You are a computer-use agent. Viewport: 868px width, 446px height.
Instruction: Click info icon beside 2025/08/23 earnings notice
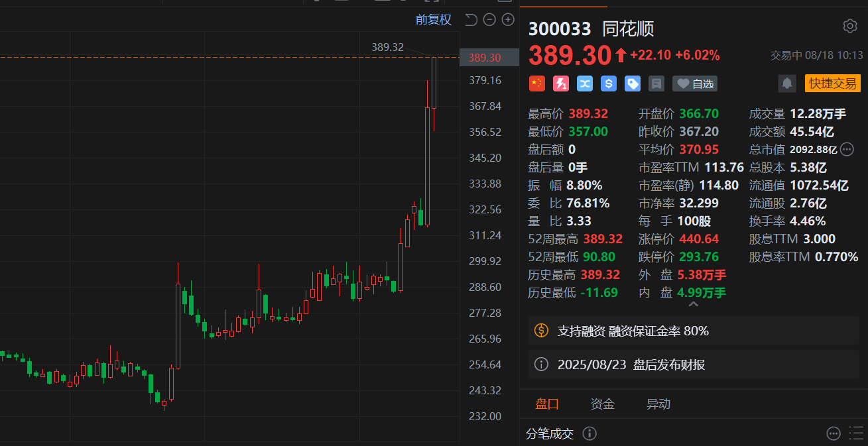click(x=541, y=364)
